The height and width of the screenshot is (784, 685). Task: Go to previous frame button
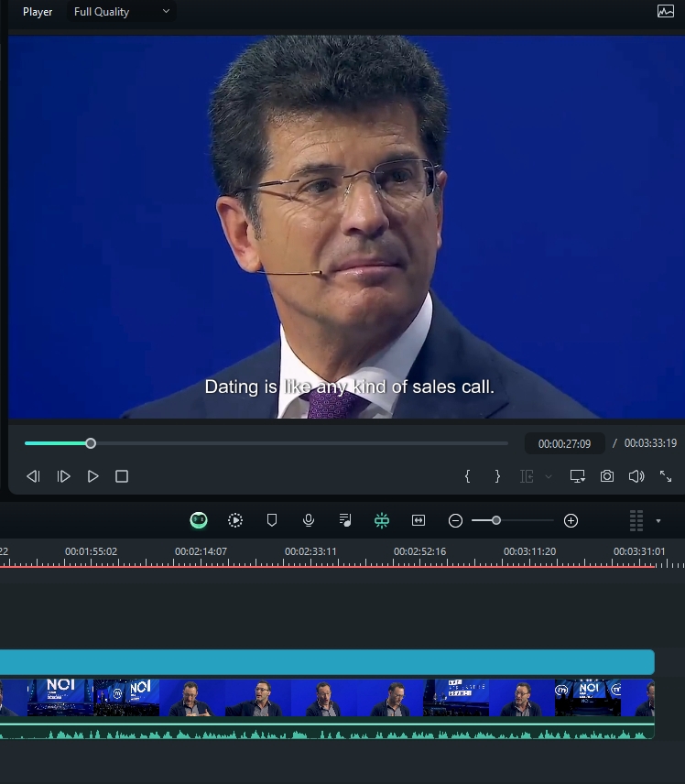coord(34,476)
